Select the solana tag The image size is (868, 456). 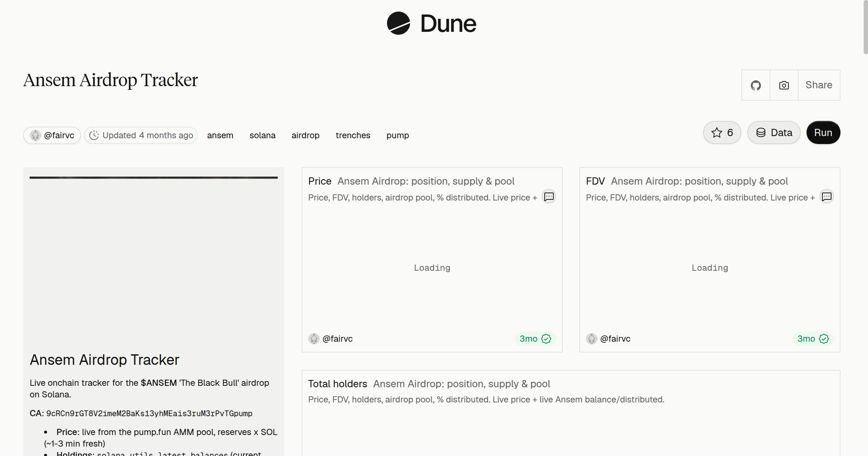tap(263, 135)
